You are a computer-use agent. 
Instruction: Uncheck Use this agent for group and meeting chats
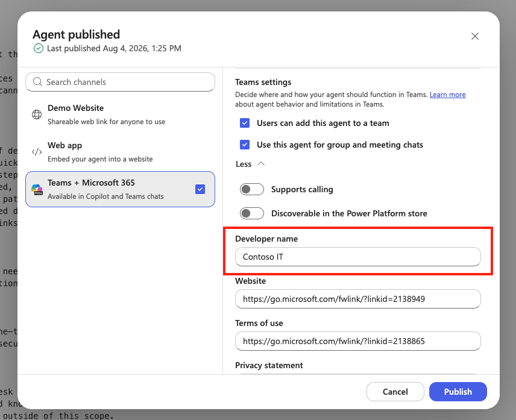pos(245,145)
